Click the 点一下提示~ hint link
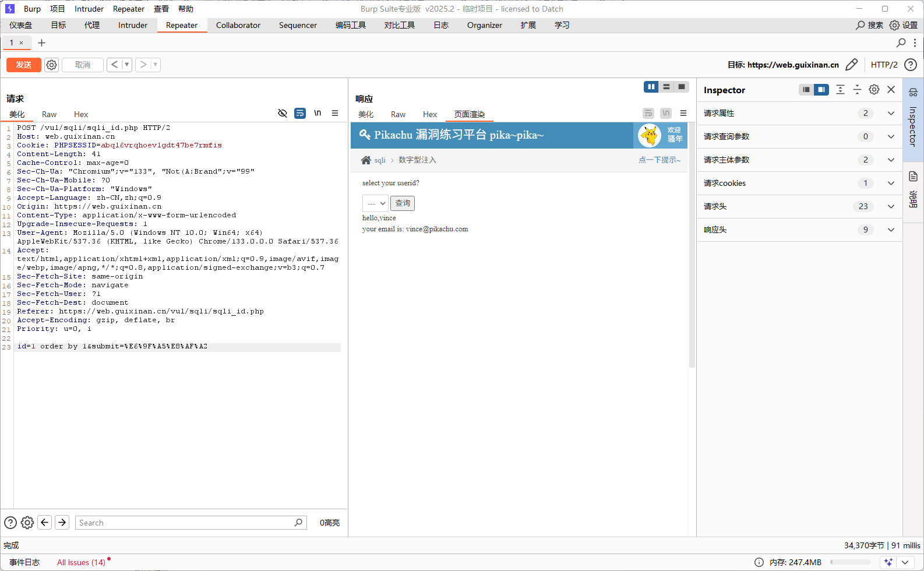924x571 pixels. pos(659,160)
